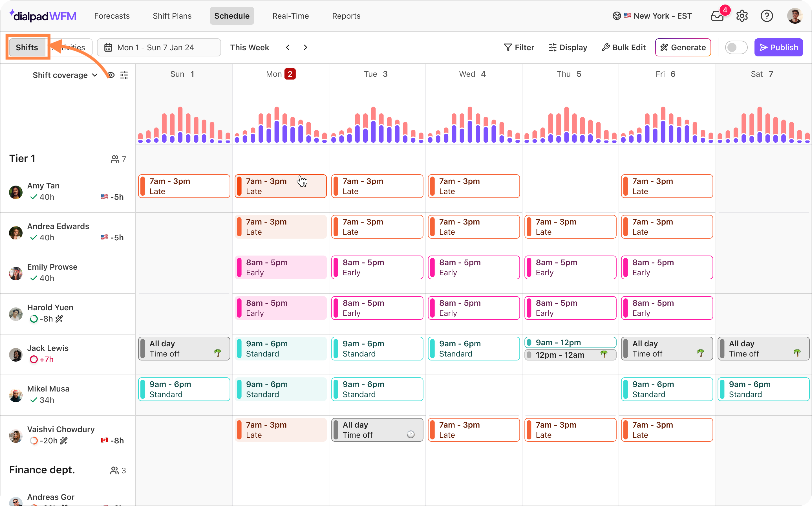Click the Wed 4 column header

(472, 74)
